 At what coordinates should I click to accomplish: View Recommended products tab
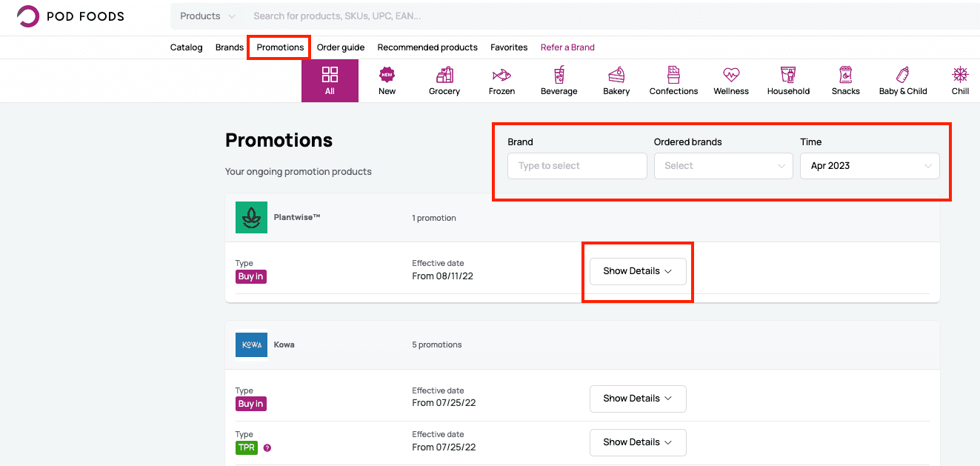click(427, 47)
